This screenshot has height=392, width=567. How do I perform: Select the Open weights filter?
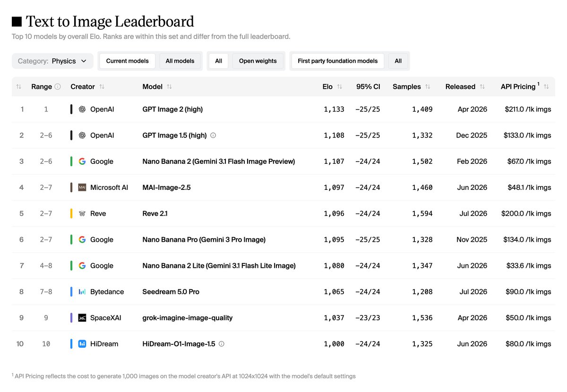[258, 61]
